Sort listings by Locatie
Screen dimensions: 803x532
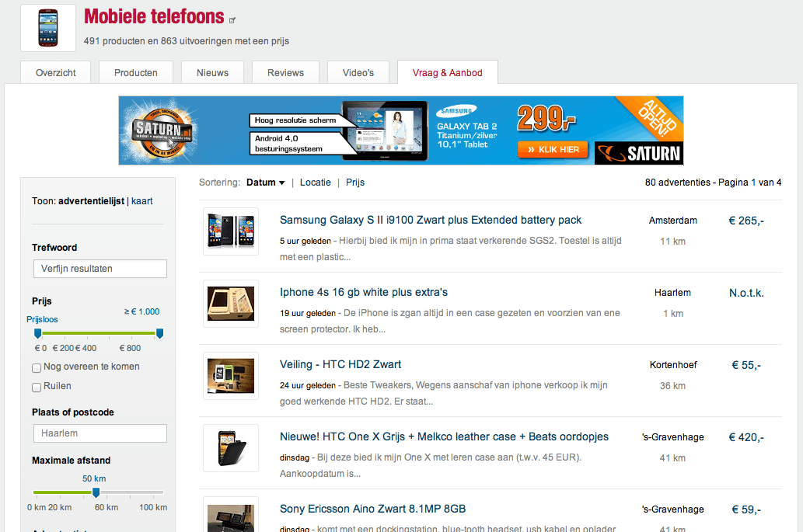(x=316, y=183)
